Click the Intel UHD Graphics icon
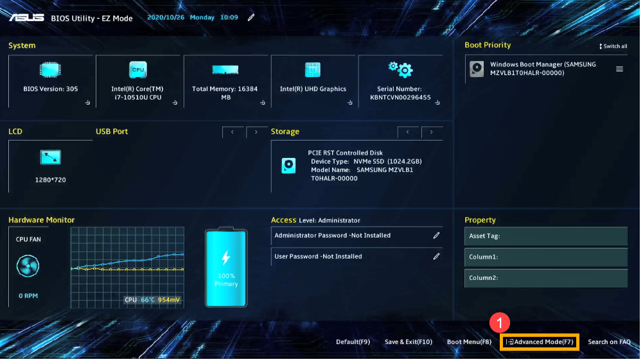This screenshot has height=364, width=643. point(313,70)
